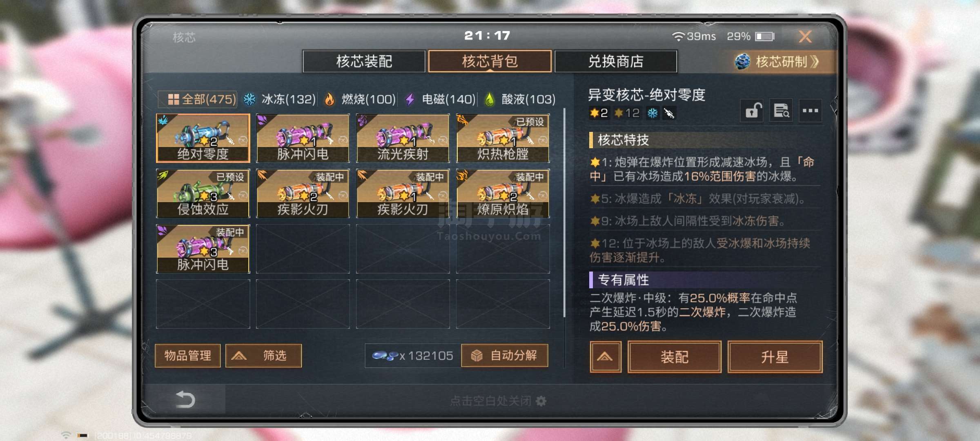Switch to the 核芯装配 tab
Image resolution: width=980 pixels, height=441 pixels.
click(364, 61)
